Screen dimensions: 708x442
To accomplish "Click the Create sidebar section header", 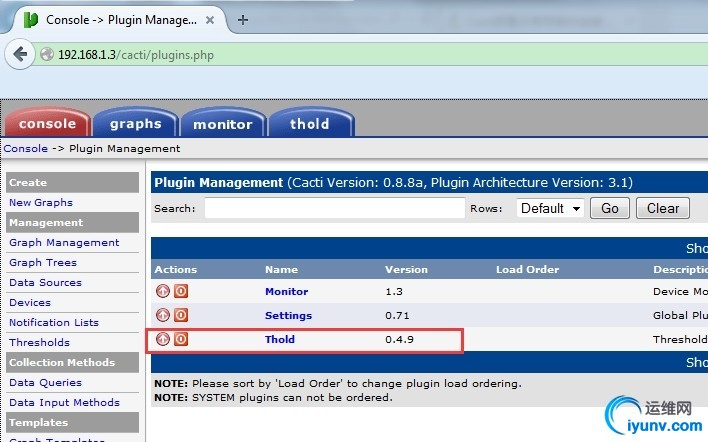I will (x=72, y=182).
